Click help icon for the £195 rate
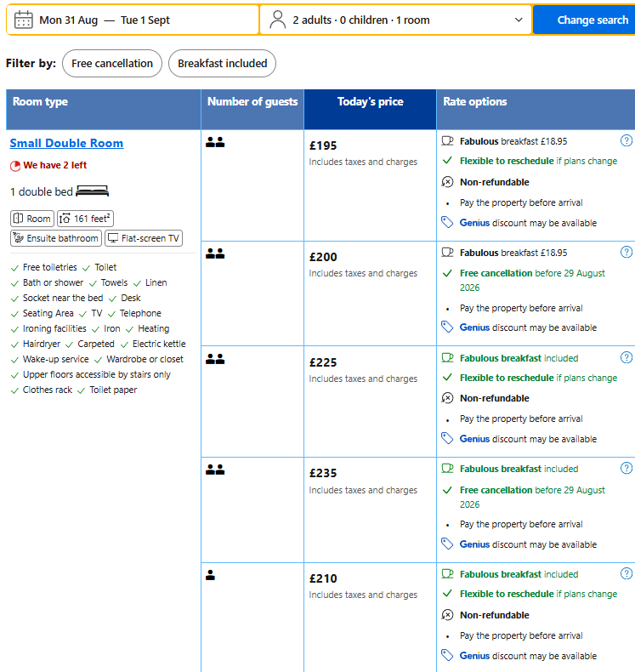Screen dimensions: 635x672 click(x=626, y=140)
